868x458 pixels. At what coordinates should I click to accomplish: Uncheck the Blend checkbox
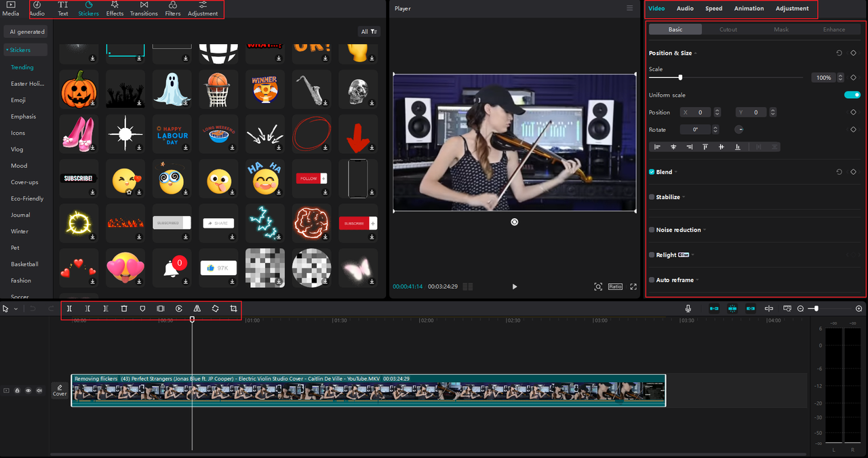pyautogui.click(x=652, y=172)
